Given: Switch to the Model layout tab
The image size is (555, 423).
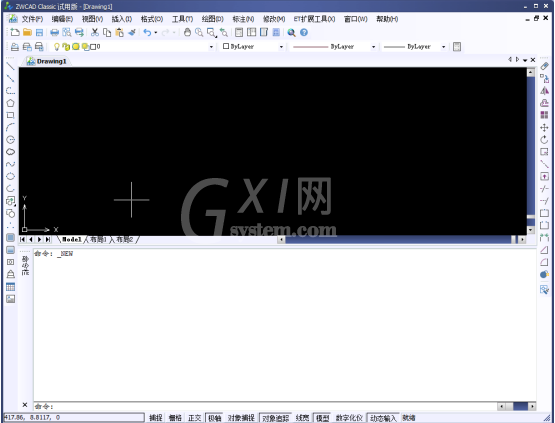Looking at the screenshot, I should point(72,240).
